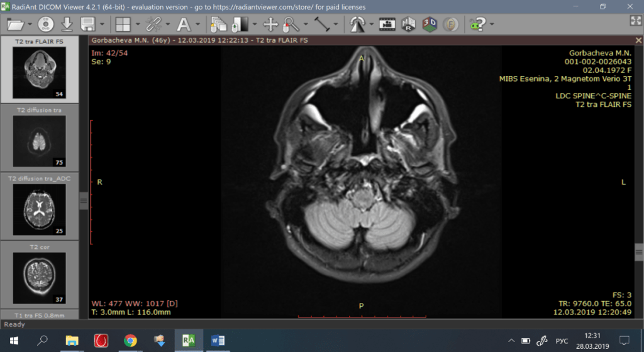Expand the open folder dropdown arrow

click(x=30, y=25)
